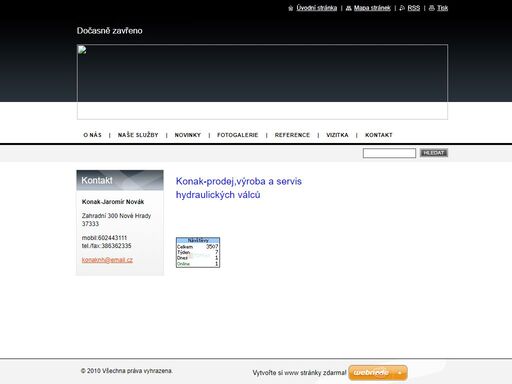The image size is (512, 384).
Task: Click the sitemap icon beside Mapa stránek
Action: point(349,8)
